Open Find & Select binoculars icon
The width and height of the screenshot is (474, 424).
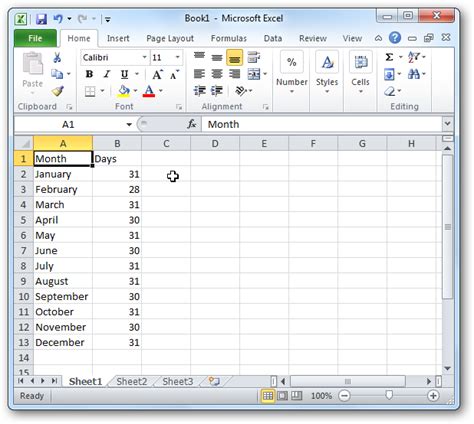point(414,74)
